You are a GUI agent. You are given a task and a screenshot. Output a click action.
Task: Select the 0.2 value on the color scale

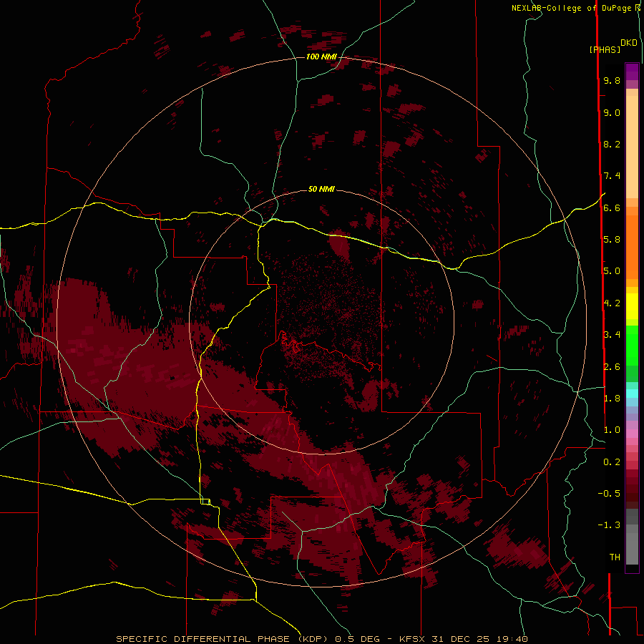612,462
